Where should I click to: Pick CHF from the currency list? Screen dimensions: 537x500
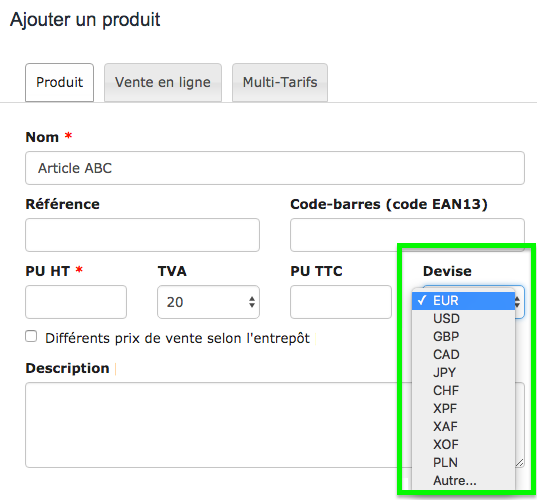point(463,390)
